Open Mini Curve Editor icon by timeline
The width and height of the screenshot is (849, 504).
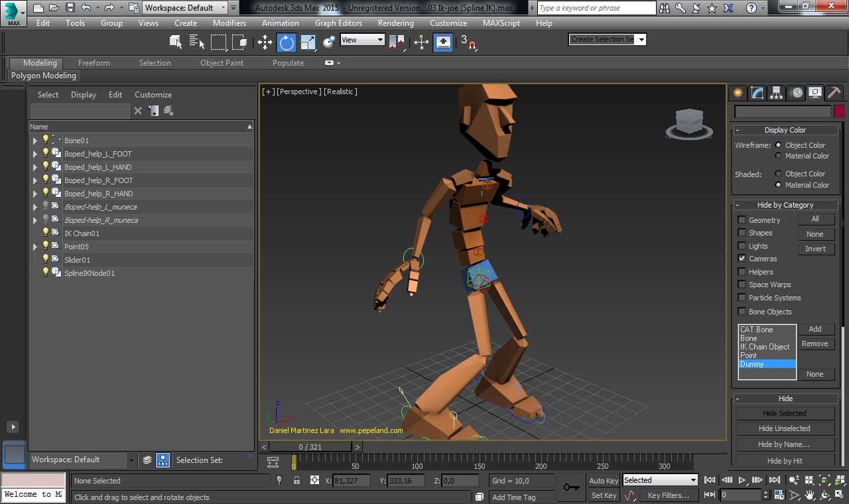tap(273, 462)
